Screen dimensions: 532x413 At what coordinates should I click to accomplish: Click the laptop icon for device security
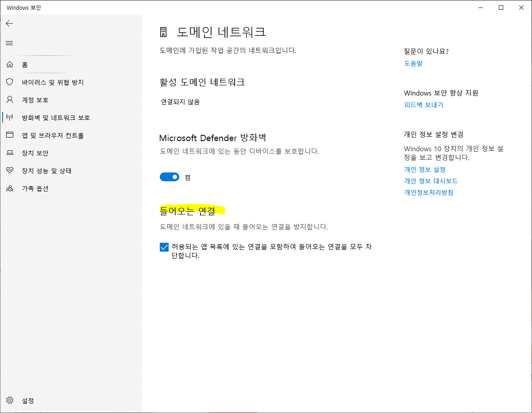(x=10, y=153)
